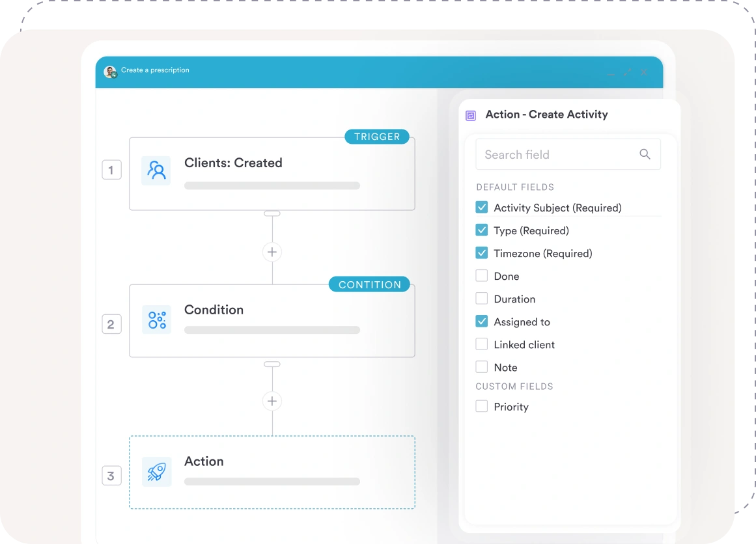Focus the Search field input

pyautogui.click(x=557, y=154)
